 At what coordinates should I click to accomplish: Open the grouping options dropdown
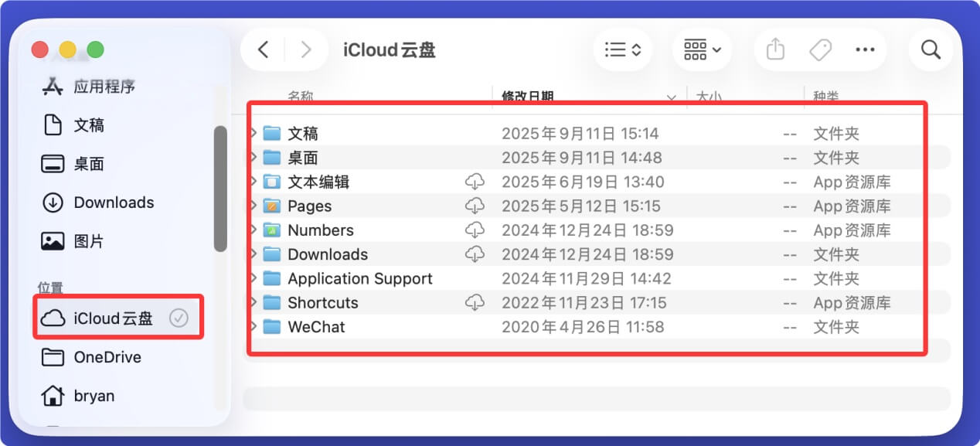pos(701,49)
